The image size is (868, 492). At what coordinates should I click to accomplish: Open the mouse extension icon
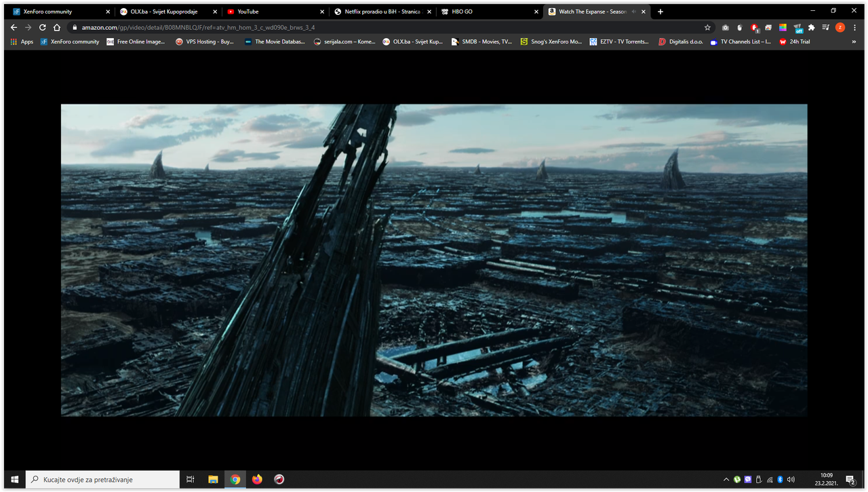tap(740, 27)
